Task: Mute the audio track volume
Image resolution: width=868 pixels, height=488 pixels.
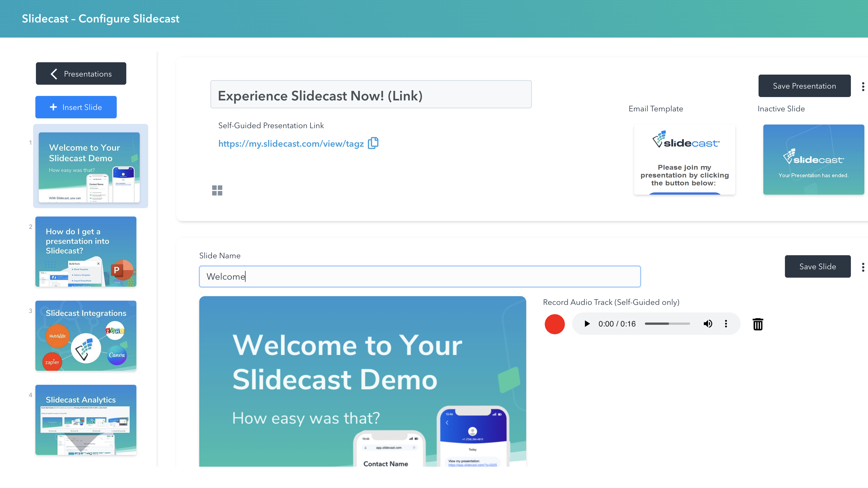Action: [x=708, y=324]
